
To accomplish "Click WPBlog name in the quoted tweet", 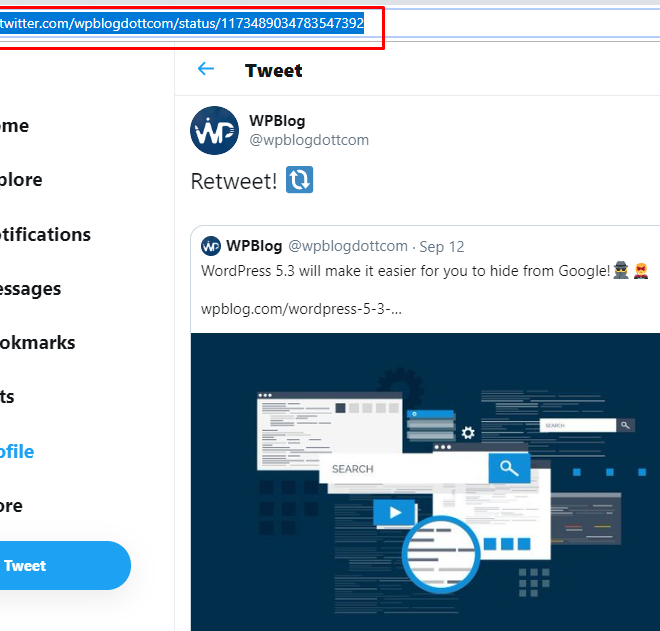I will pos(254,246).
